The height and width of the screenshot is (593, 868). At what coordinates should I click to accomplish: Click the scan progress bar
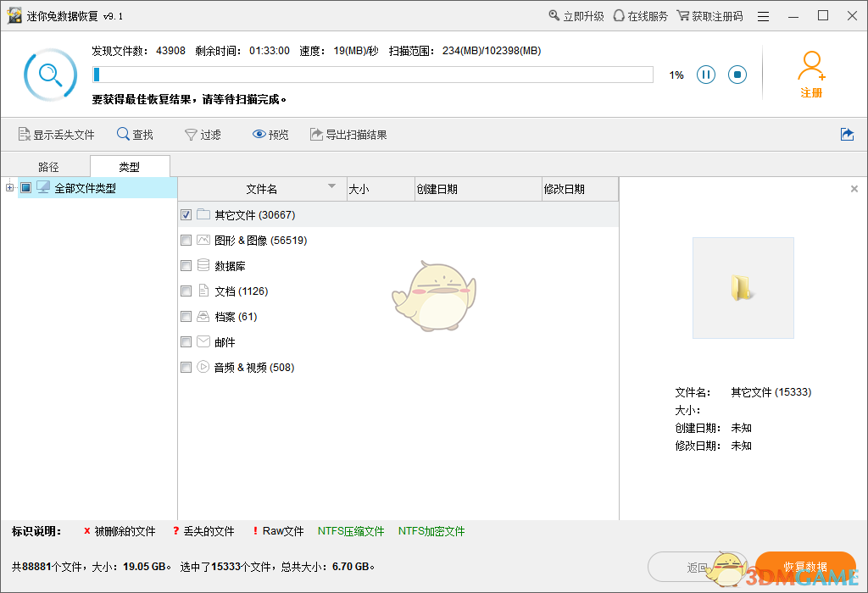(373, 75)
